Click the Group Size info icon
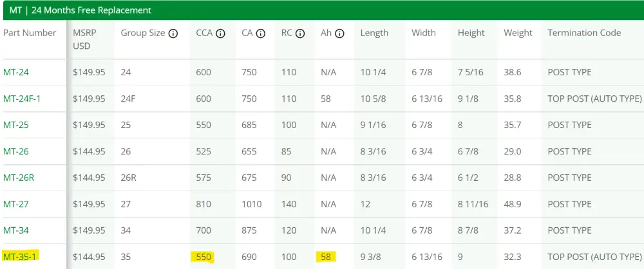This screenshot has height=269, width=644. pyautogui.click(x=173, y=33)
